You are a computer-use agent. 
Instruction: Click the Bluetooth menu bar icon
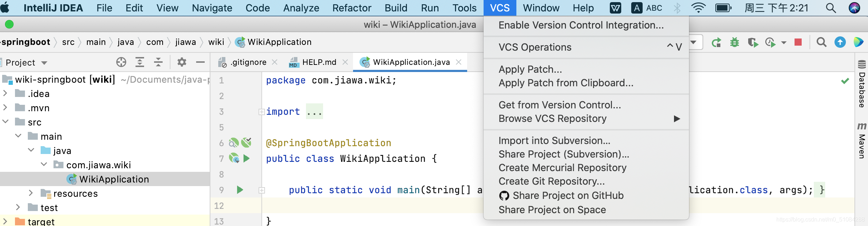point(677,8)
